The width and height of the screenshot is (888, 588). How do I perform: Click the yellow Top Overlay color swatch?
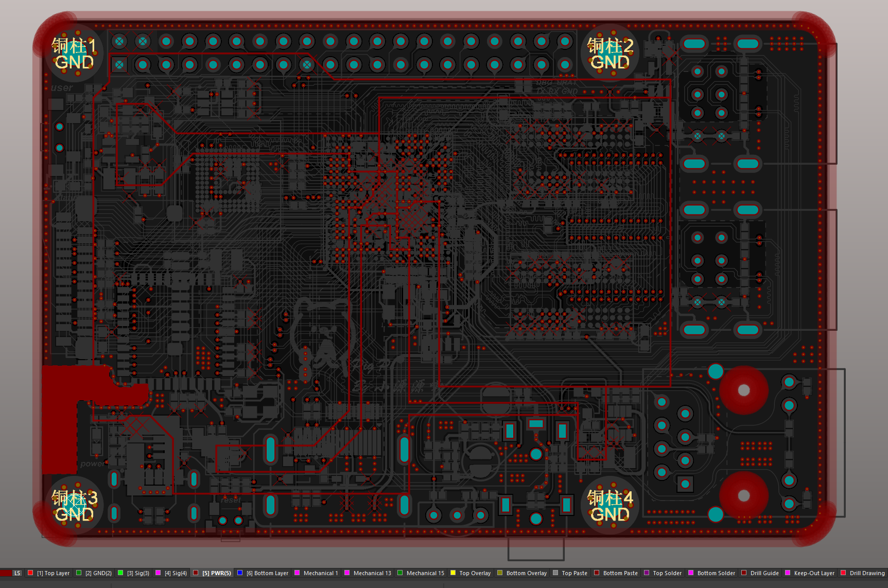pos(453,573)
